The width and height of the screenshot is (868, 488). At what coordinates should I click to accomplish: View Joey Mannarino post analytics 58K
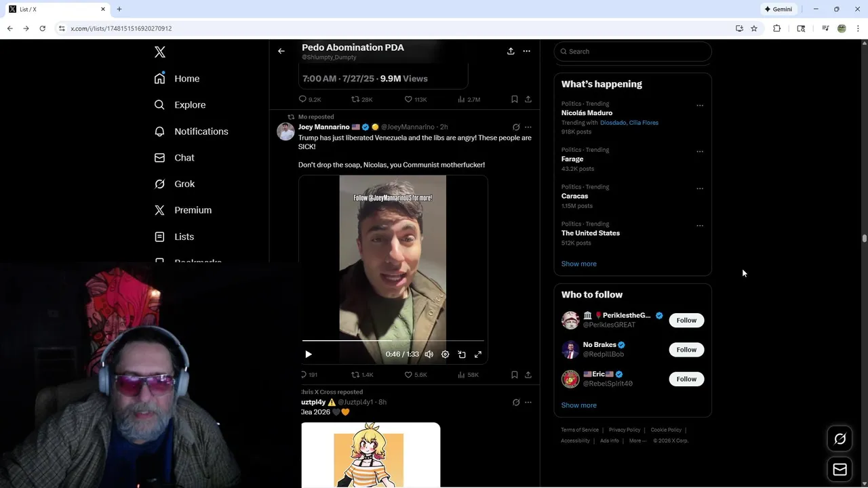[469, 375]
